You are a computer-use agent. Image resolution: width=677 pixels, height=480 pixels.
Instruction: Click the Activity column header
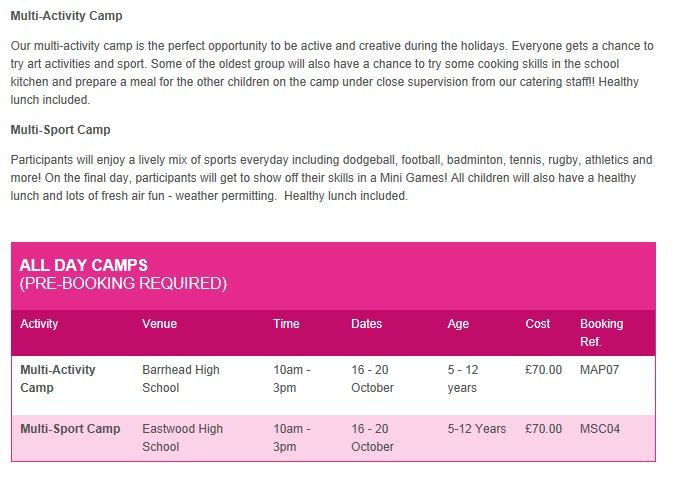click(39, 324)
